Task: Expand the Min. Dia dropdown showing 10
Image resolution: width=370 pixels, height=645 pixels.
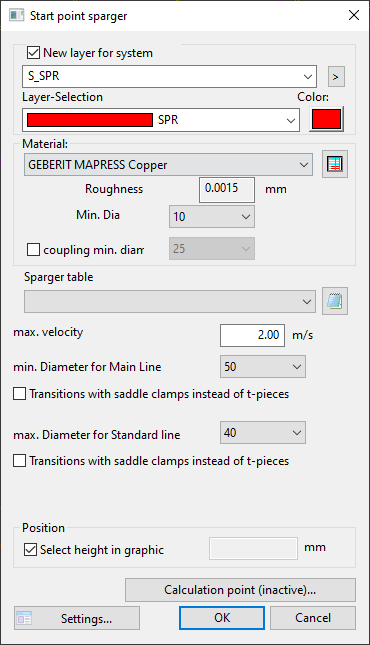Action: [212, 216]
